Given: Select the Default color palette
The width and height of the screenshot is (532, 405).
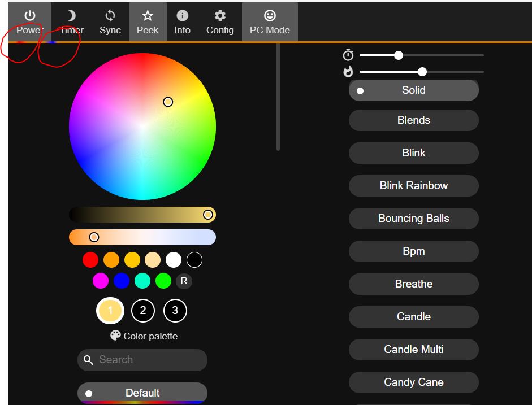Looking at the screenshot, I should [142, 393].
